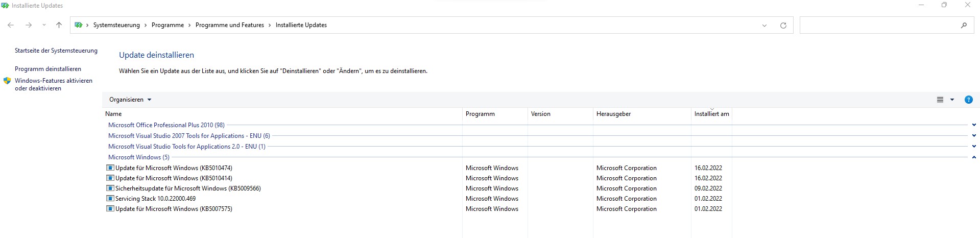Click the Forward navigation arrow
The width and height of the screenshot is (980, 238).
tap(29, 25)
